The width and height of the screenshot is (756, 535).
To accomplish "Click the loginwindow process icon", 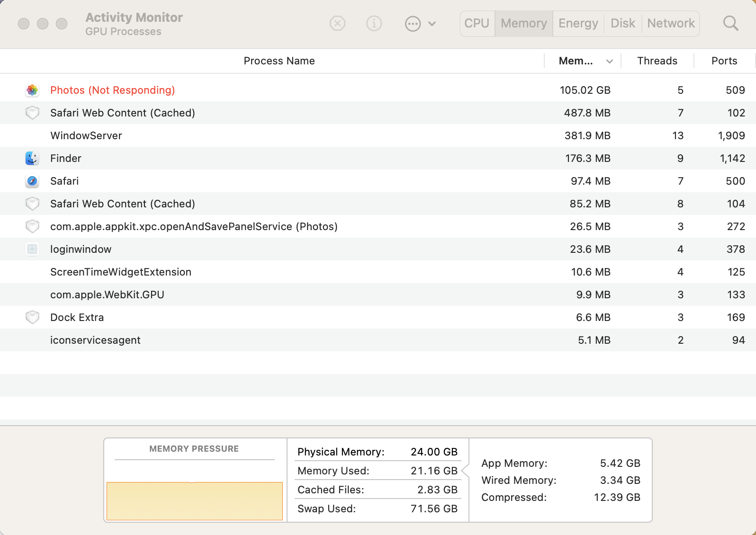I will pos(32,249).
